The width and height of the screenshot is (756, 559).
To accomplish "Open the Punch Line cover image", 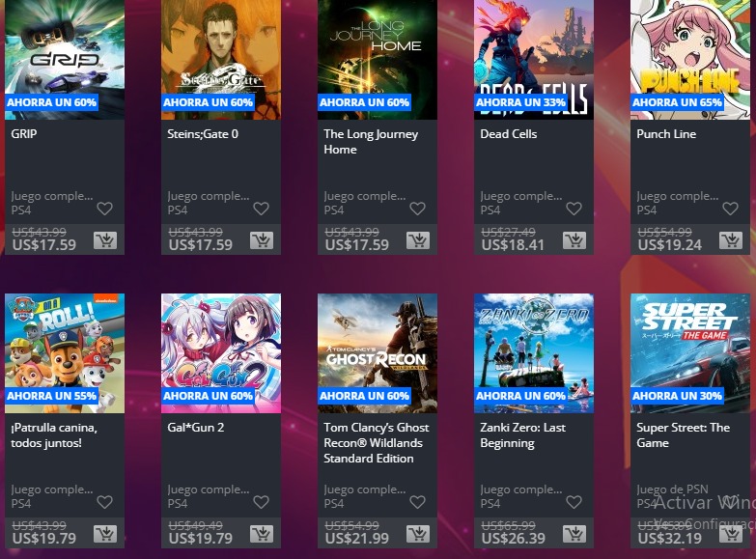I will pos(690,53).
